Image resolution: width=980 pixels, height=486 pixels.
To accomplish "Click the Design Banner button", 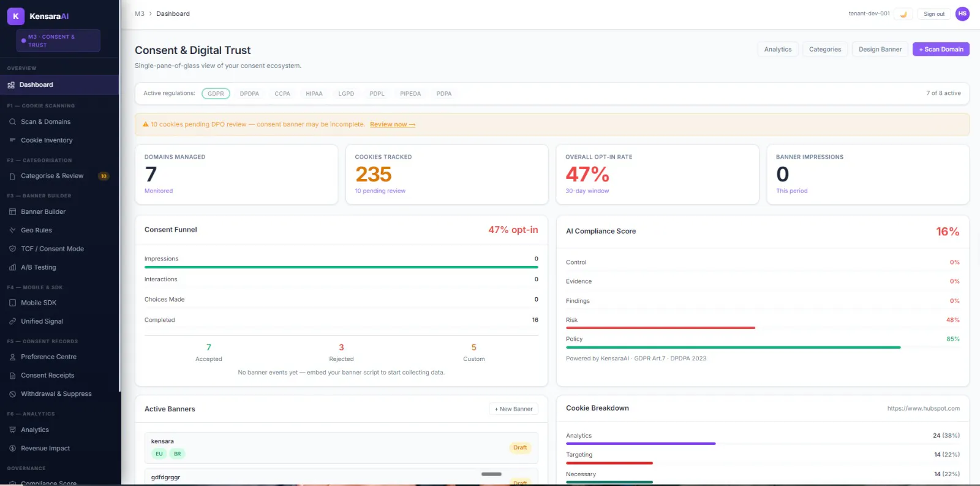I will [x=880, y=50].
